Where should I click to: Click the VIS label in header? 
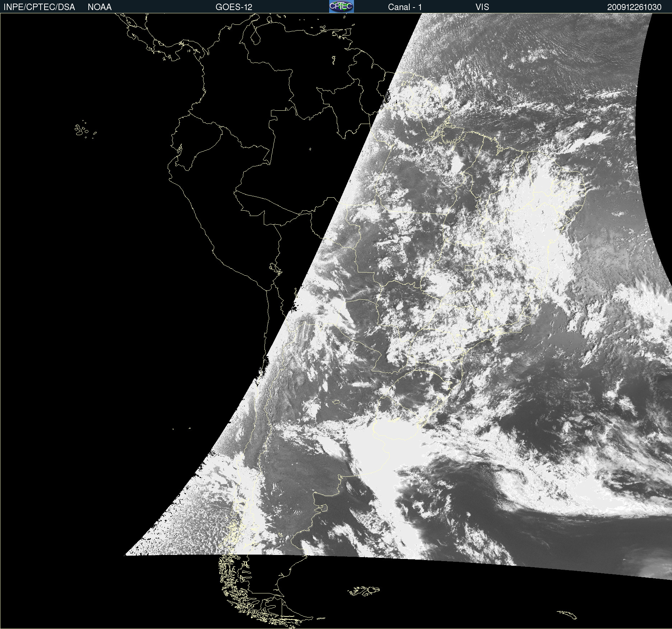482,7
